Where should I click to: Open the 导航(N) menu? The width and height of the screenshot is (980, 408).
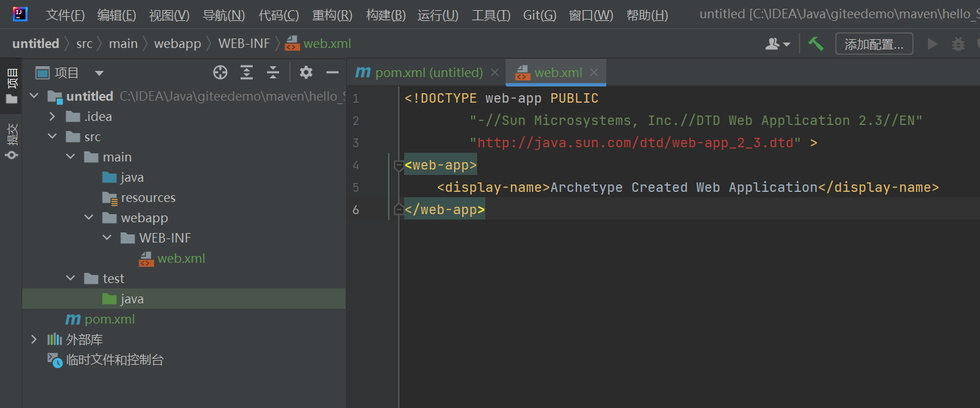[224, 15]
